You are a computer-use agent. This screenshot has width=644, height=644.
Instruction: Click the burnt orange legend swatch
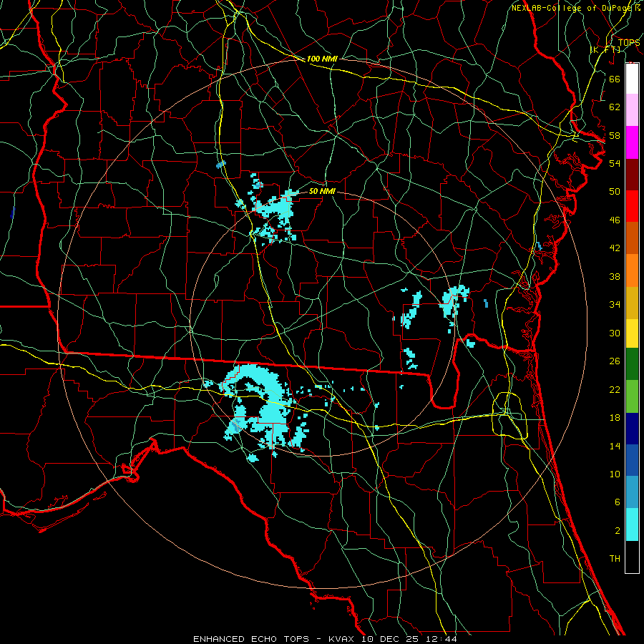click(632, 238)
